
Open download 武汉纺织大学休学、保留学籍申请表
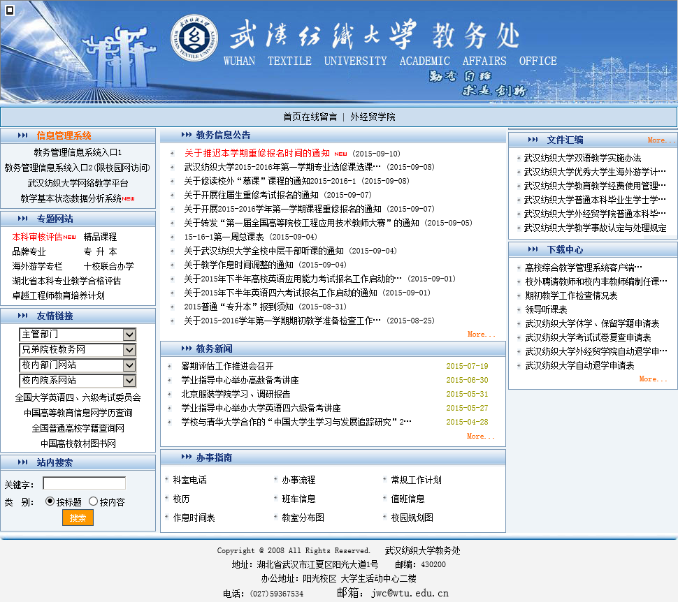592,323
